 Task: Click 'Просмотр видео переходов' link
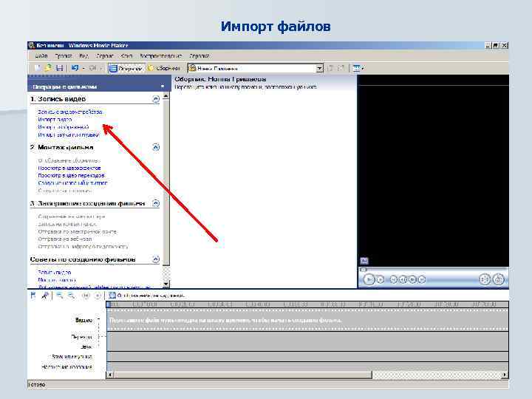(71, 175)
